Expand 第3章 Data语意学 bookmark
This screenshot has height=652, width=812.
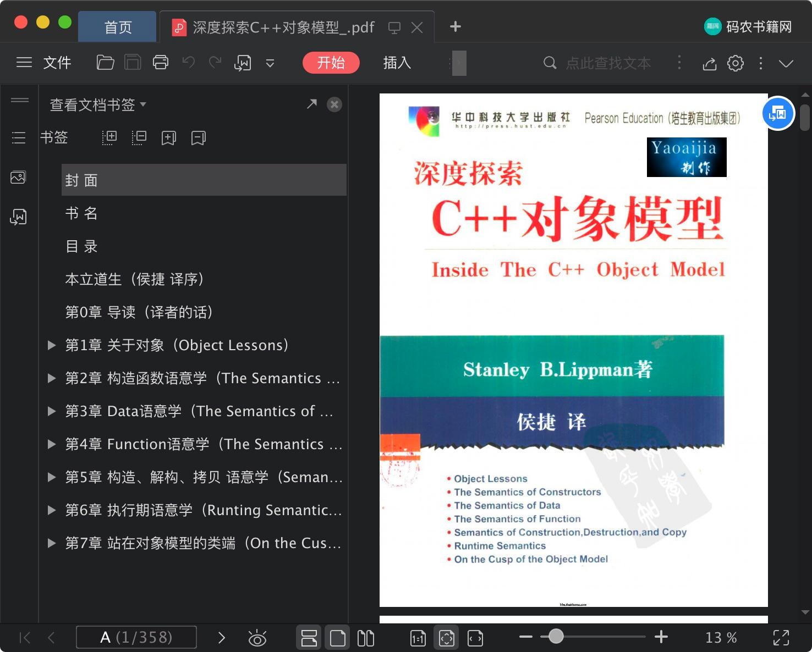(52, 411)
